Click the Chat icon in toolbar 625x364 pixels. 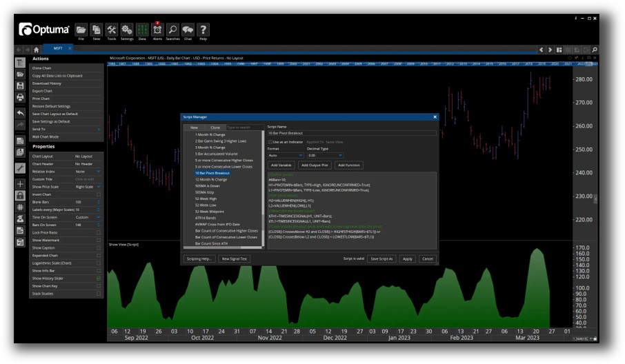point(188,30)
